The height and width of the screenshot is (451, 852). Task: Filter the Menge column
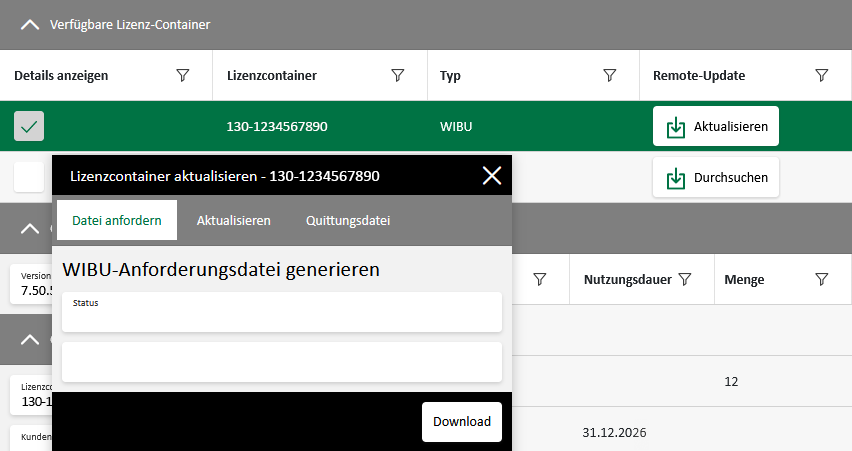pos(821,280)
